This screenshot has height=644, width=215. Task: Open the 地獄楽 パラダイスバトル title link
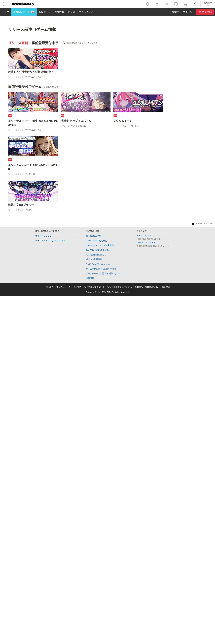click(x=76, y=121)
